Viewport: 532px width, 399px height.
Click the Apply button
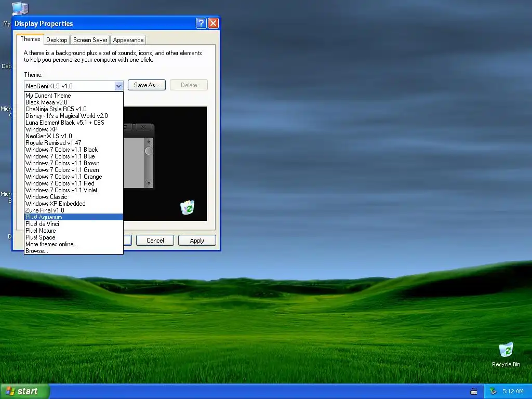pyautogui.click(x=197, y=240)
